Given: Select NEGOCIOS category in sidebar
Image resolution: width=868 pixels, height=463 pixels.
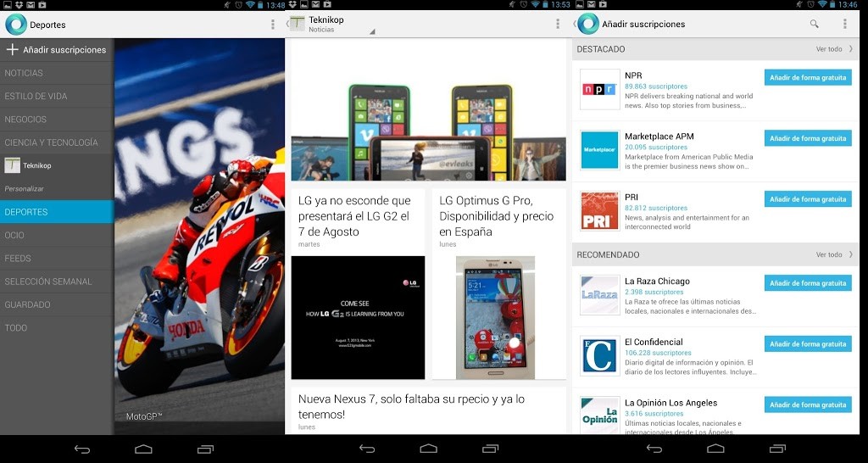Looking at the screenshot, I should pyautogui.click(x=57, y=120).
